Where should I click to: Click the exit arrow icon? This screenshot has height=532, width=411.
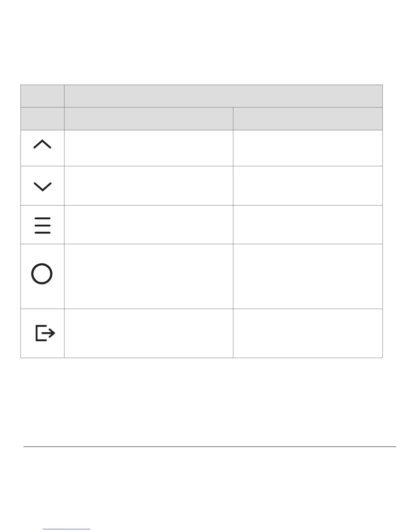(x=45, y=333)
